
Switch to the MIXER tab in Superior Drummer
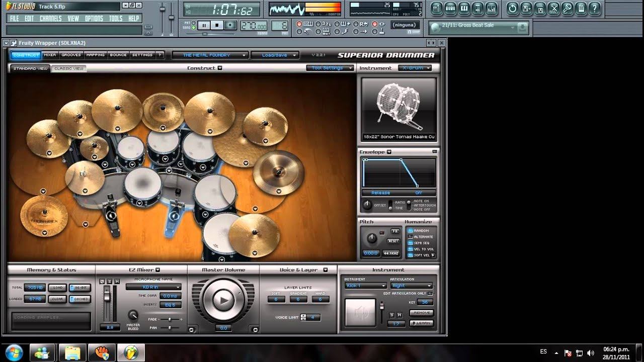(x=50, y=55)
